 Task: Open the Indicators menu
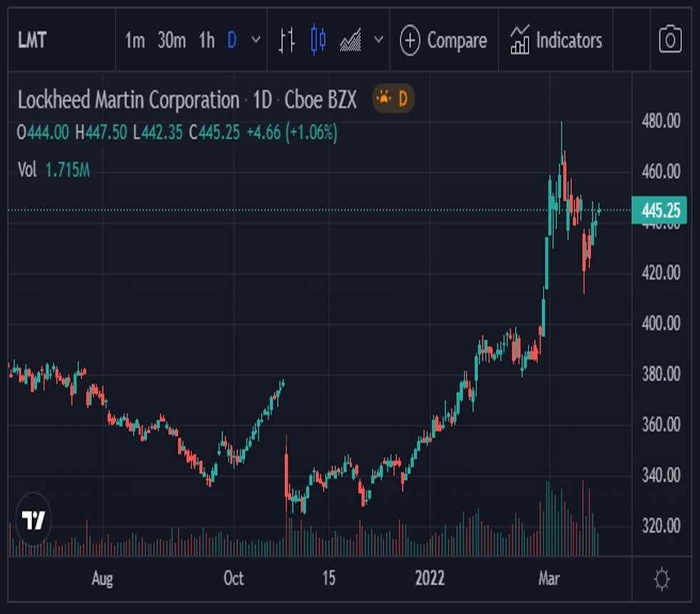point(556,40)
